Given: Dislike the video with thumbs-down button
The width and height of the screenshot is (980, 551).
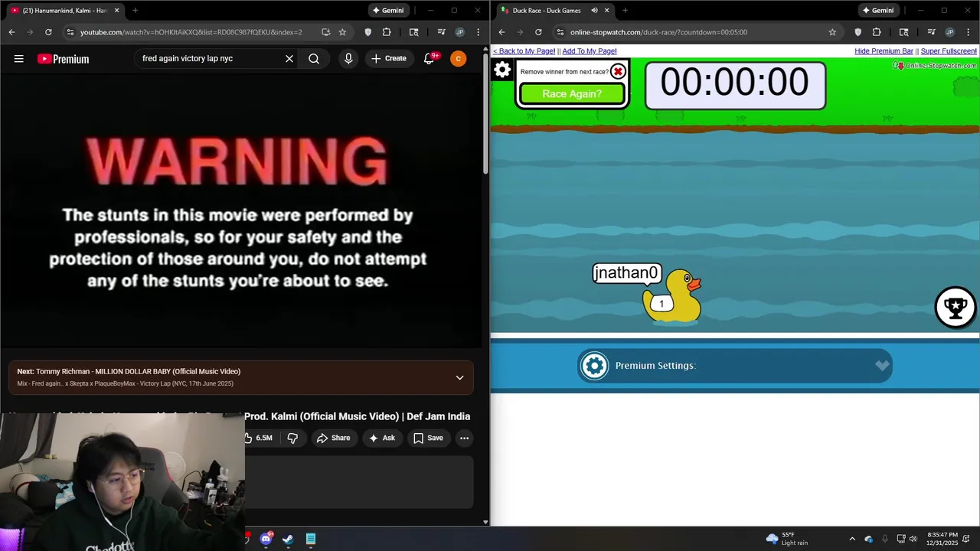Looking at the screenshot, I should tap(292, 438).
